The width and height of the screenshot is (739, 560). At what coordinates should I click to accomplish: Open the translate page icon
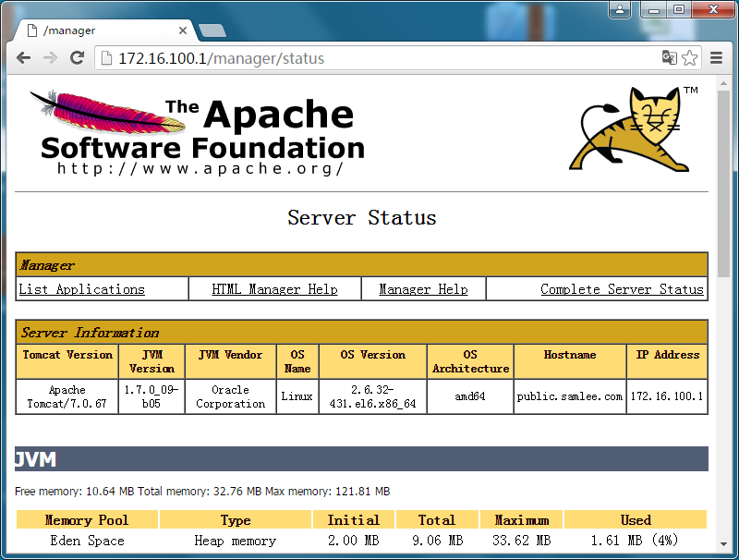click(x=669, y=57)
